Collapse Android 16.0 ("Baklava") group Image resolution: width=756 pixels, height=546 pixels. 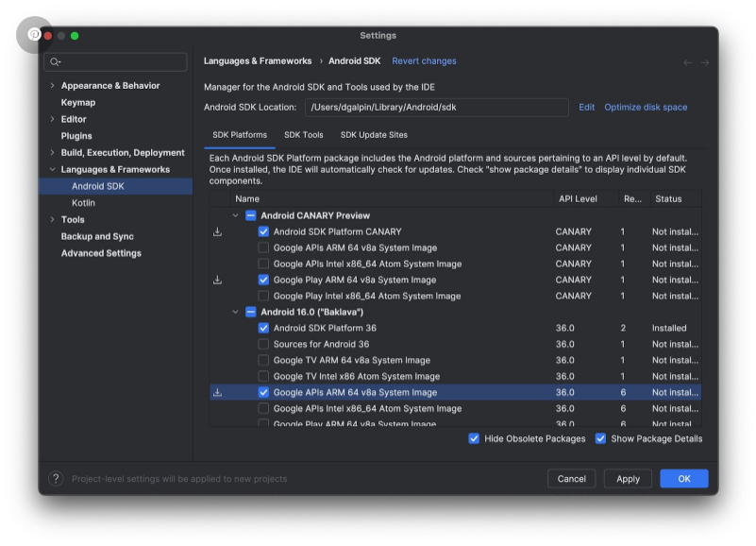[236, 312]
